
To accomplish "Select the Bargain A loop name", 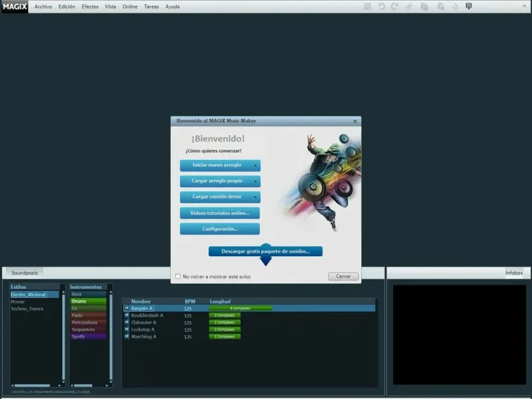I will (x=142, y=308).
